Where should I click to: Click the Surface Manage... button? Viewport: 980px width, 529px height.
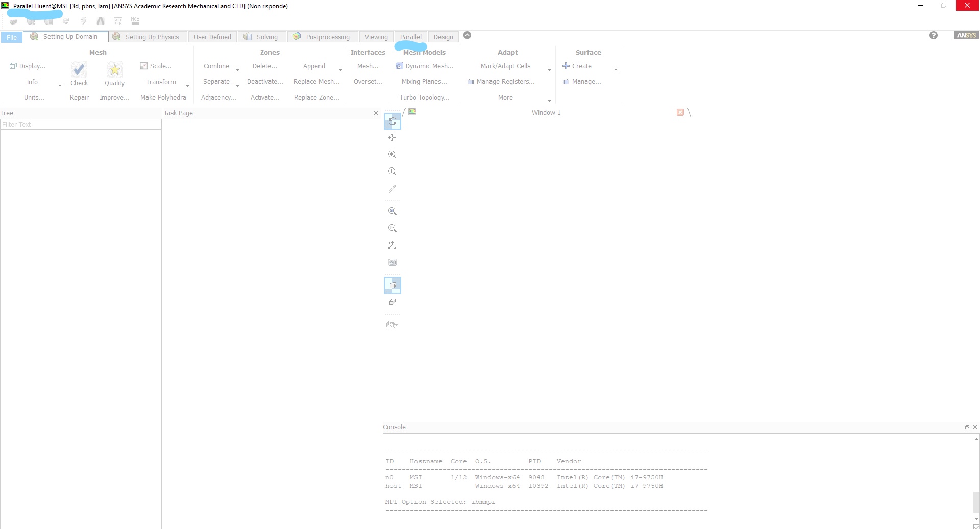[582, 82]
